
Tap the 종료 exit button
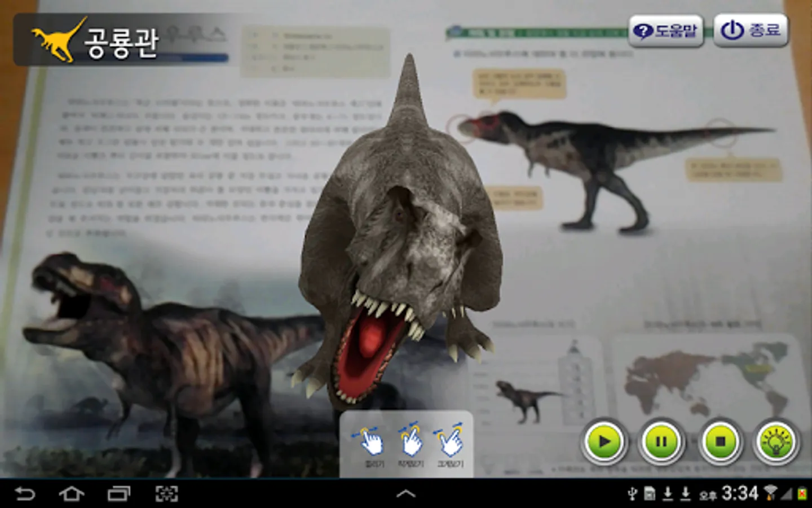click(x=751, y=30)
